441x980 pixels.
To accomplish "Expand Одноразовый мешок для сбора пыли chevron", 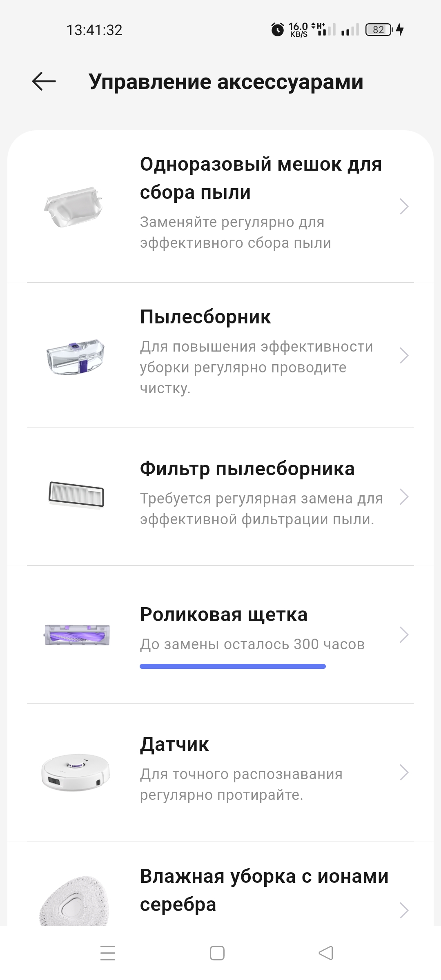I will [x=404, y=207].
